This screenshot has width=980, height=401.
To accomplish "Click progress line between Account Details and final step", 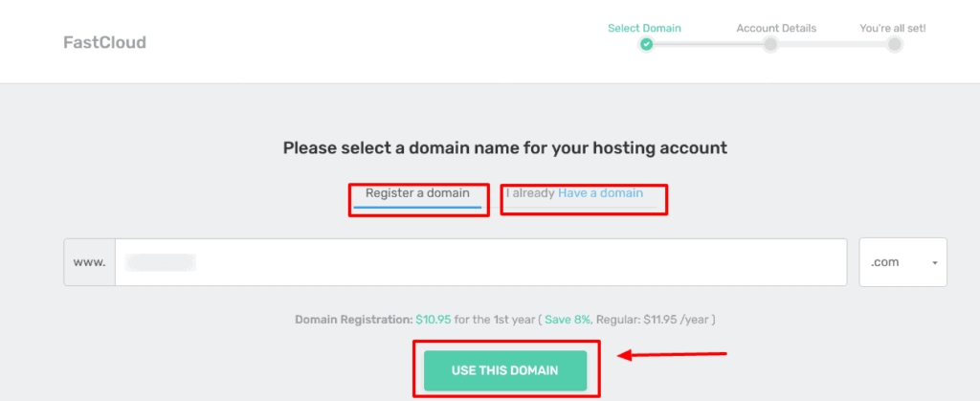I will point(833,44).
